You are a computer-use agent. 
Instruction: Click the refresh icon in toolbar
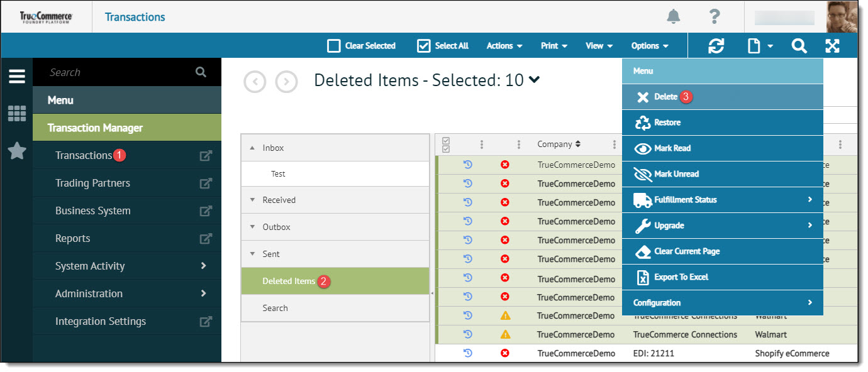(x=716, y=46)
